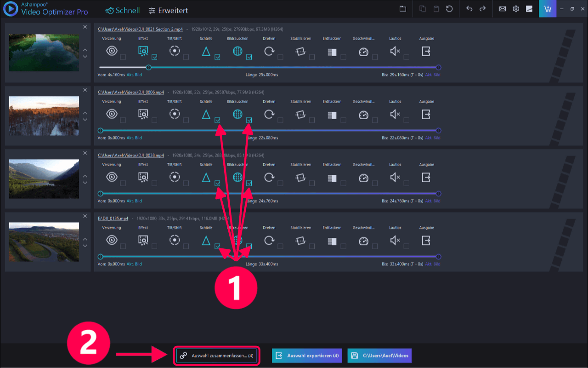The image size is (588, 368).
Task: Click start Akt. Bild link for DJI_0038.mp4
Action: click(x=134, y=201)
